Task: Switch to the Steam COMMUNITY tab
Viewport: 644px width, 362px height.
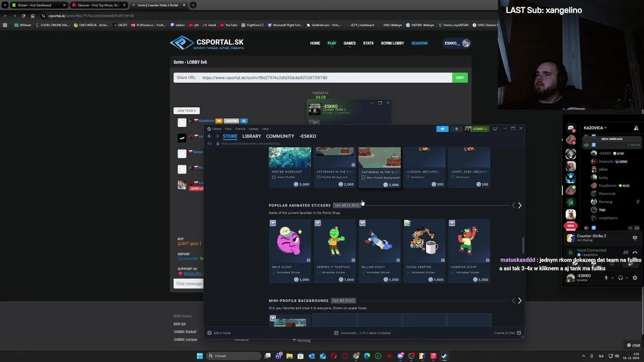Action: [280, 136]
